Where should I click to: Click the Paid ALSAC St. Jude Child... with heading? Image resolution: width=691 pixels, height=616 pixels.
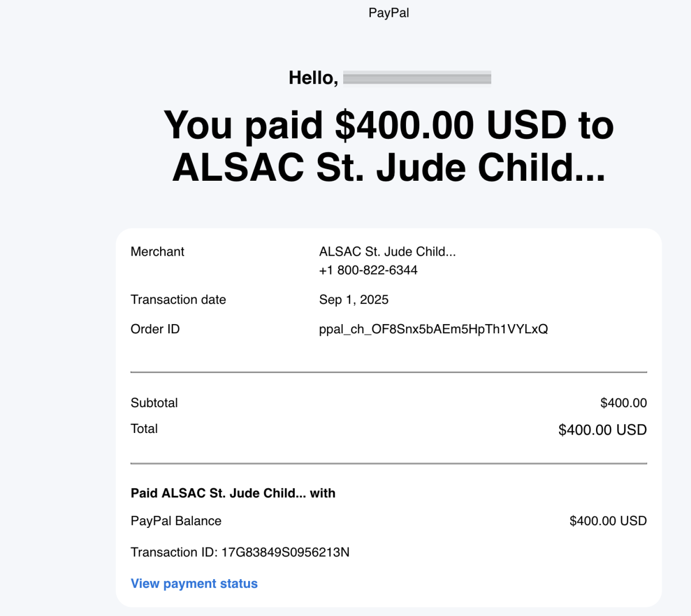233,493
